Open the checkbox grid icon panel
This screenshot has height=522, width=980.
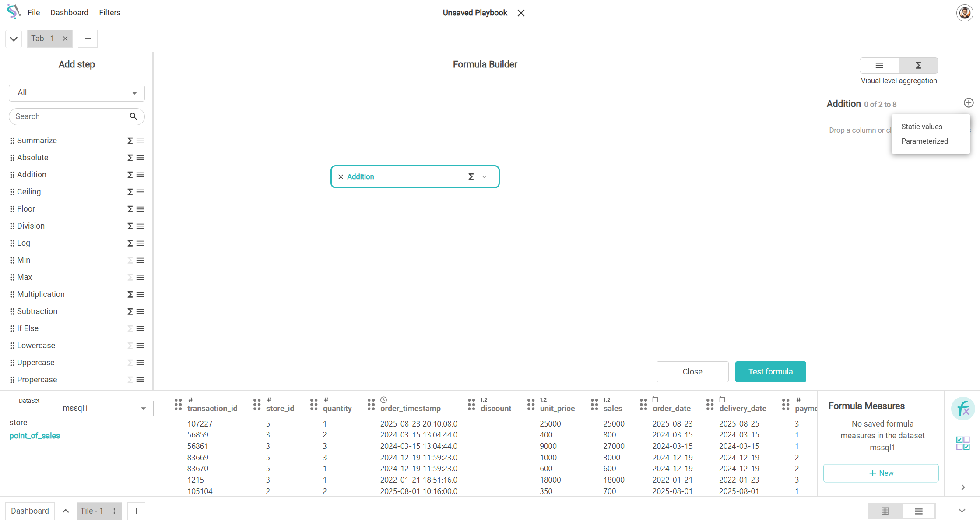[x=963, y=443]
